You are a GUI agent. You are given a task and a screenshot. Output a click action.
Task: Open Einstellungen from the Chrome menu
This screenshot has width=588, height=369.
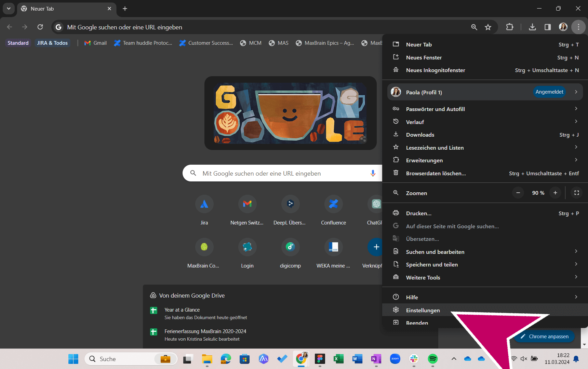pyautogui.click(x=485, y=310)
